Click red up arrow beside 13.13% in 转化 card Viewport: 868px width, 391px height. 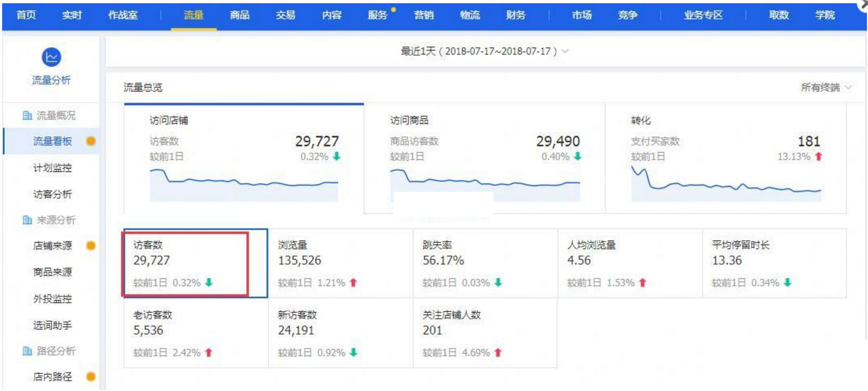click(x=819, y=156)
